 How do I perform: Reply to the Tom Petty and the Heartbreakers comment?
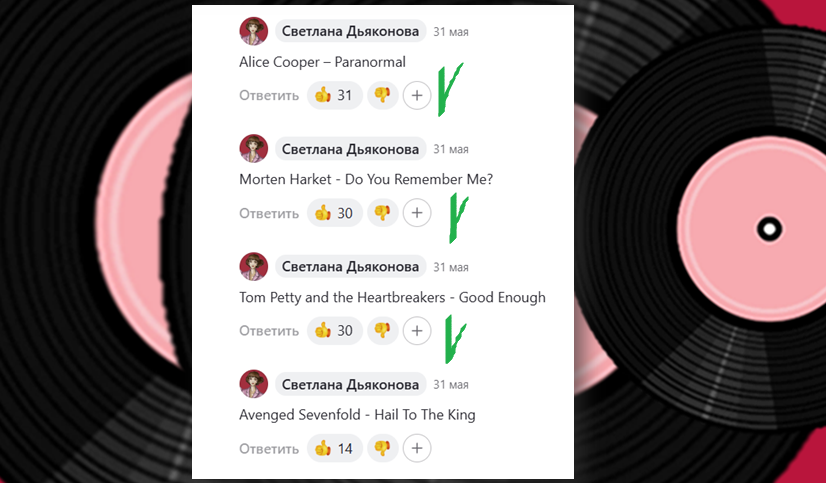point(269,331)
